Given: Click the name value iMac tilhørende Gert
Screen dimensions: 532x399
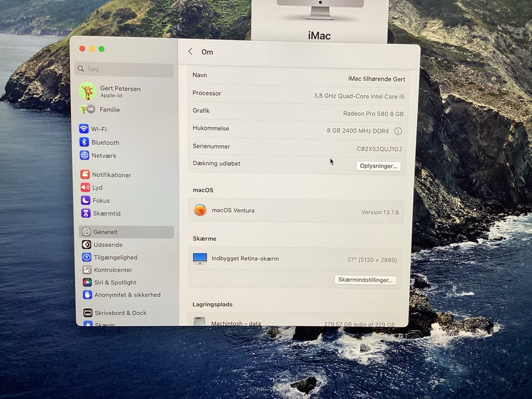Looking at the screenshot, I should point(377,79).
